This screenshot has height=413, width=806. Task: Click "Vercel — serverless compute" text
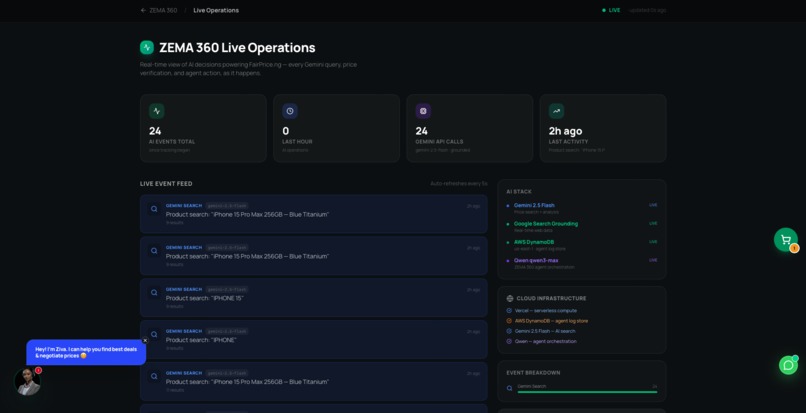[x=546, y=311]
